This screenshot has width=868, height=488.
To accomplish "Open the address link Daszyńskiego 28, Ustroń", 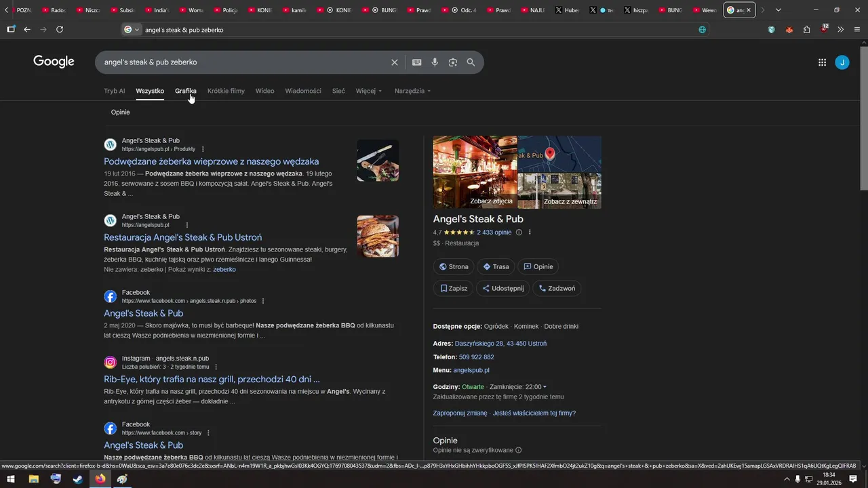I will [500, 344].
